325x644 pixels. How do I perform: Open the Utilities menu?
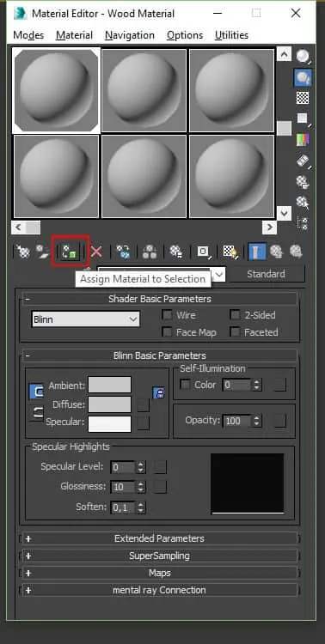pyautogui.click(x=231, y=35)
